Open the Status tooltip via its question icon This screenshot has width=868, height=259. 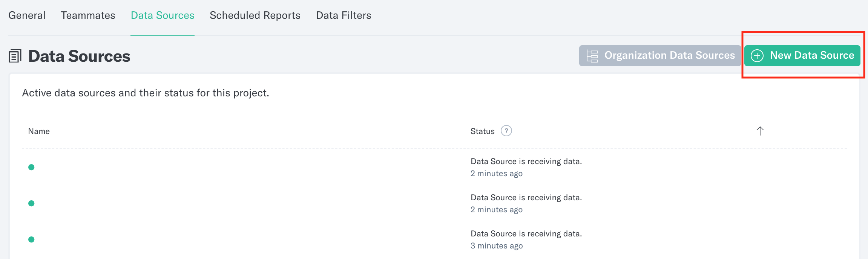point(506,131)
